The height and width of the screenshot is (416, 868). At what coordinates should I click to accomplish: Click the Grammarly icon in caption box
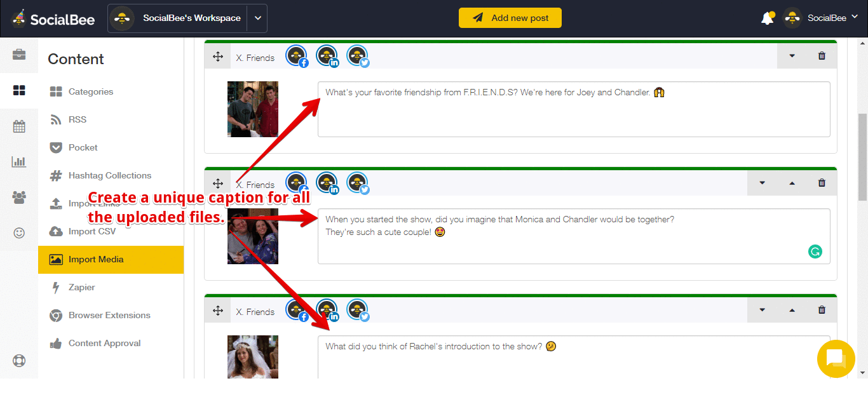(x=815, y=252)
